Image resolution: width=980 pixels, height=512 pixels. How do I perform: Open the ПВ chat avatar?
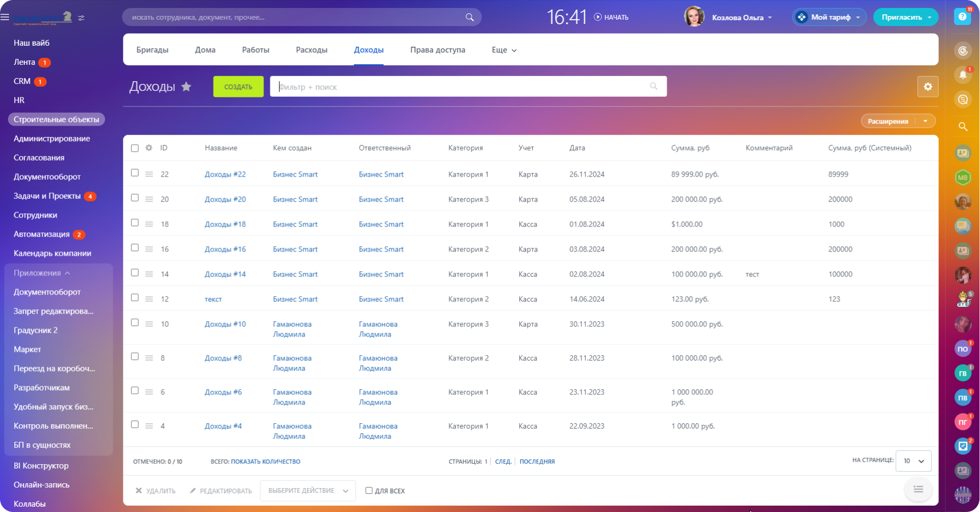963,397
